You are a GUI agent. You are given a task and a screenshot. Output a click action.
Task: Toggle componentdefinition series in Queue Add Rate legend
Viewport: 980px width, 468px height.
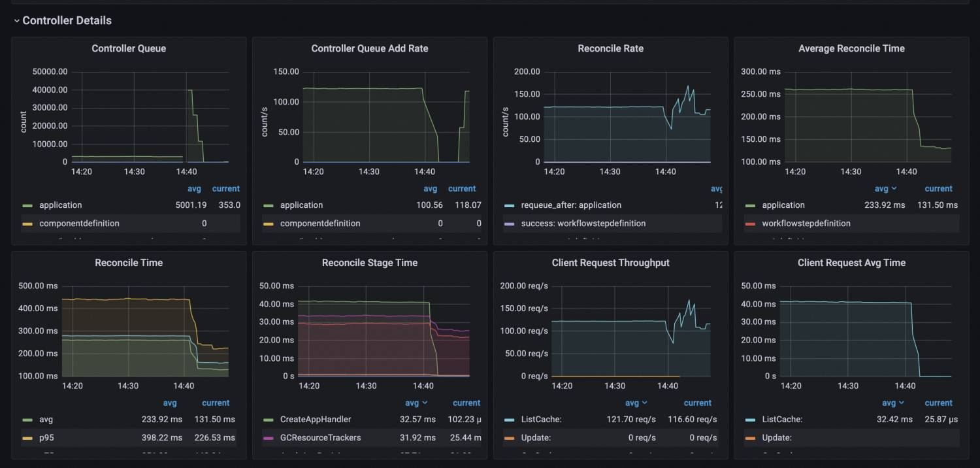point(320,224)
